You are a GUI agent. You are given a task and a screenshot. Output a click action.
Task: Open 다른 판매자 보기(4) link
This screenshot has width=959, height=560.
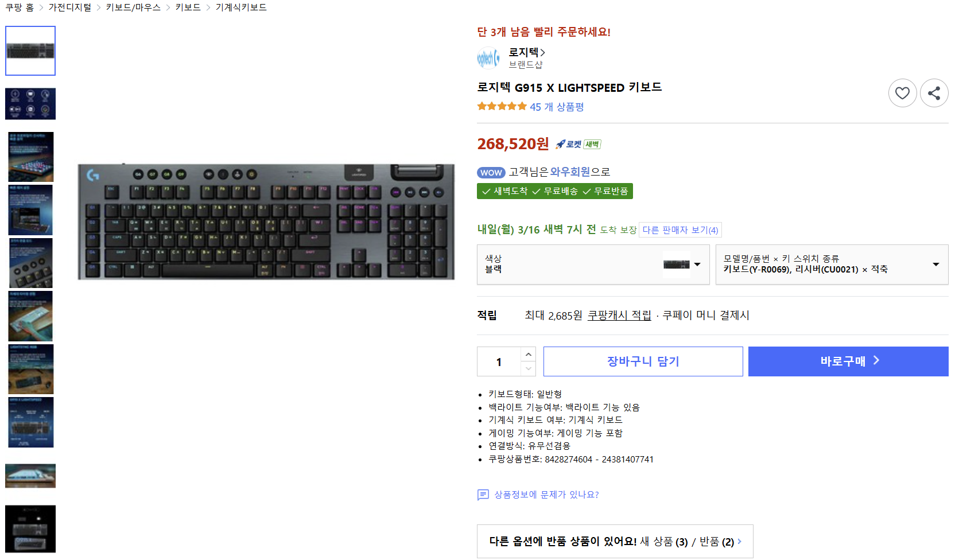point(680,230)
